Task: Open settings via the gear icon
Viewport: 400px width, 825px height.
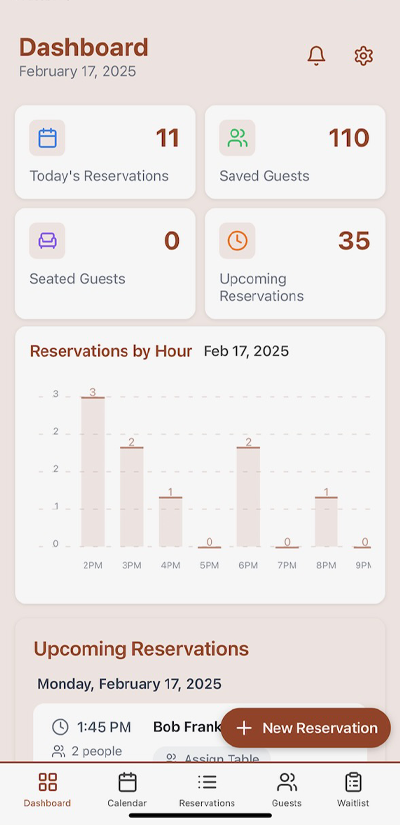Action: tap(364, 56)
